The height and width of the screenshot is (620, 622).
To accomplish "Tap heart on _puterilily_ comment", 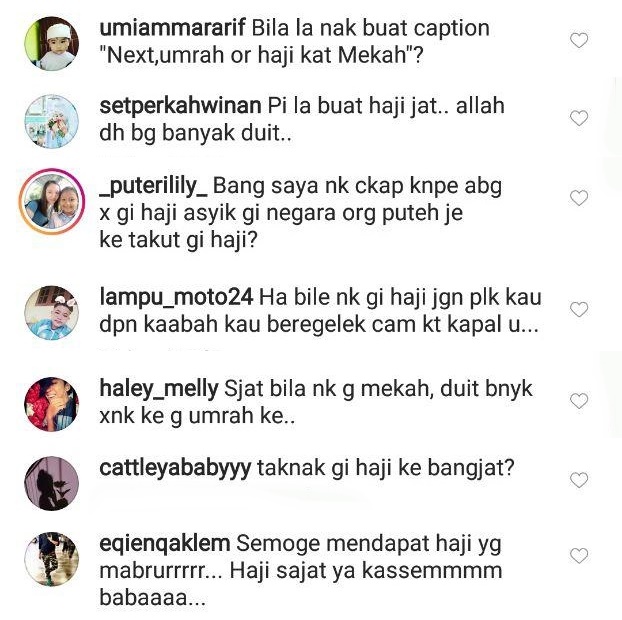I will (x=579, y=198).
